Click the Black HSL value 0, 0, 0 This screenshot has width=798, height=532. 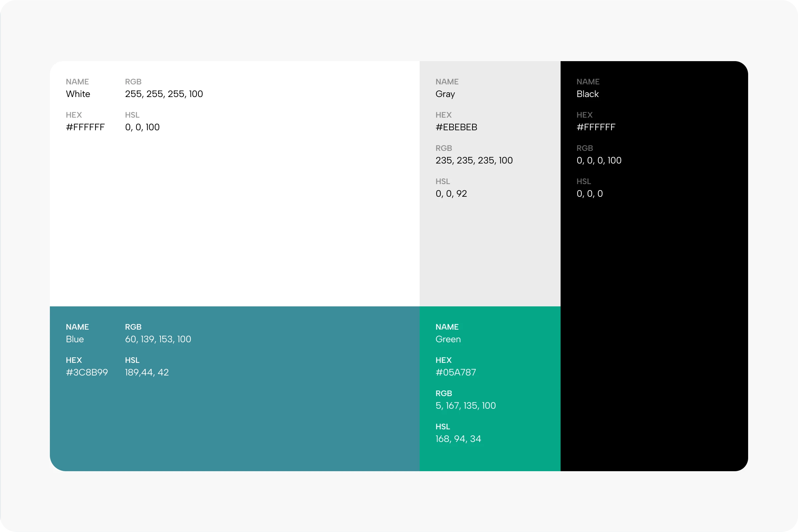point(590,194)
